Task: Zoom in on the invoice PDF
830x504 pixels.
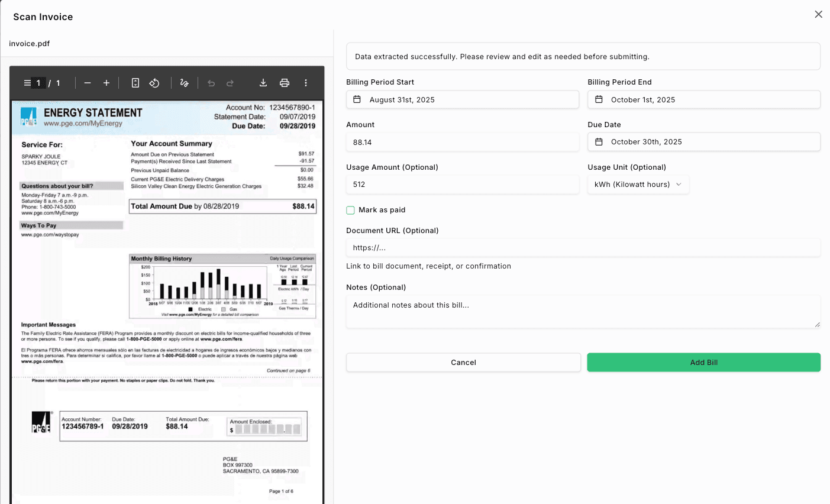Action: (x=106, y=83)
